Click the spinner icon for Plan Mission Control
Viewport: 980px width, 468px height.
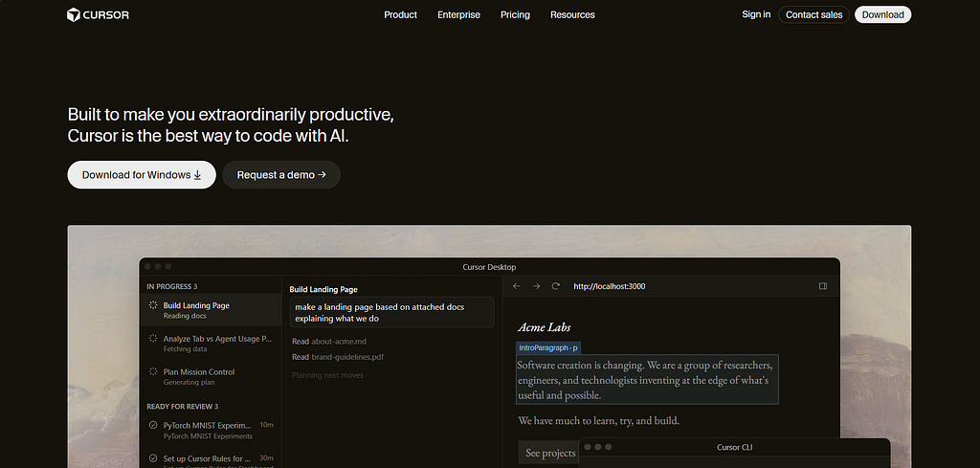pos(153,371)
